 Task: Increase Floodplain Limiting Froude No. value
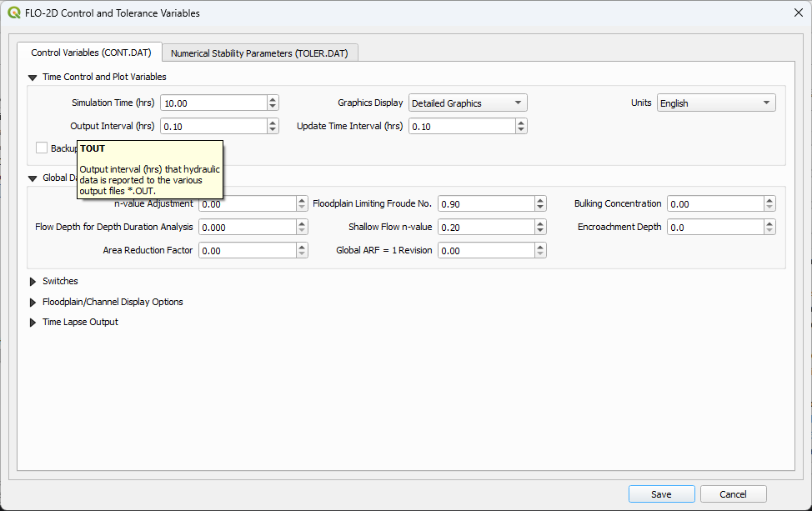(540, 200)
